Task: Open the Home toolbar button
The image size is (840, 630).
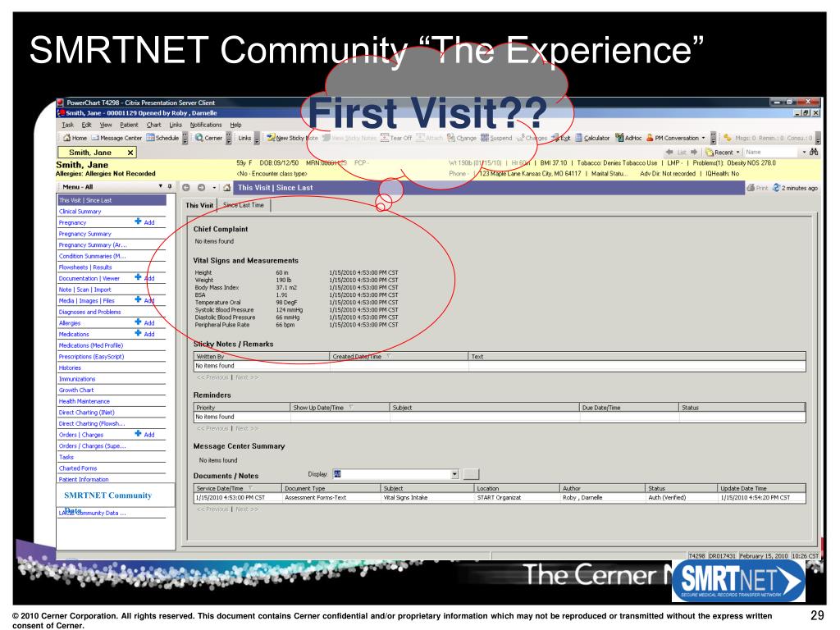Action: 75,138
